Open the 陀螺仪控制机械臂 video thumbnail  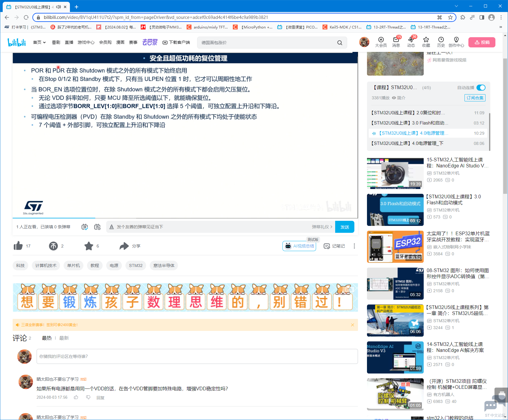[395, 394]
